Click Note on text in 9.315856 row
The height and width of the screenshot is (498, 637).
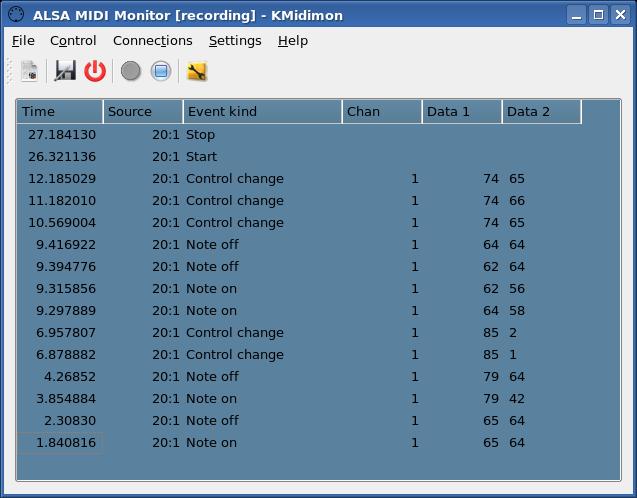tap(211, 288)
